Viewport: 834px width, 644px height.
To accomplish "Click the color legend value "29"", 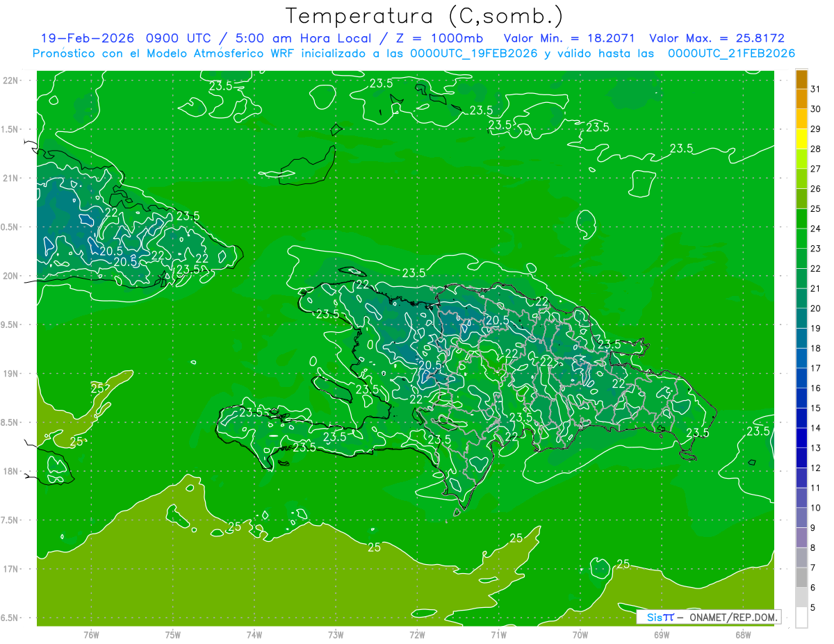I will point(816,129).
